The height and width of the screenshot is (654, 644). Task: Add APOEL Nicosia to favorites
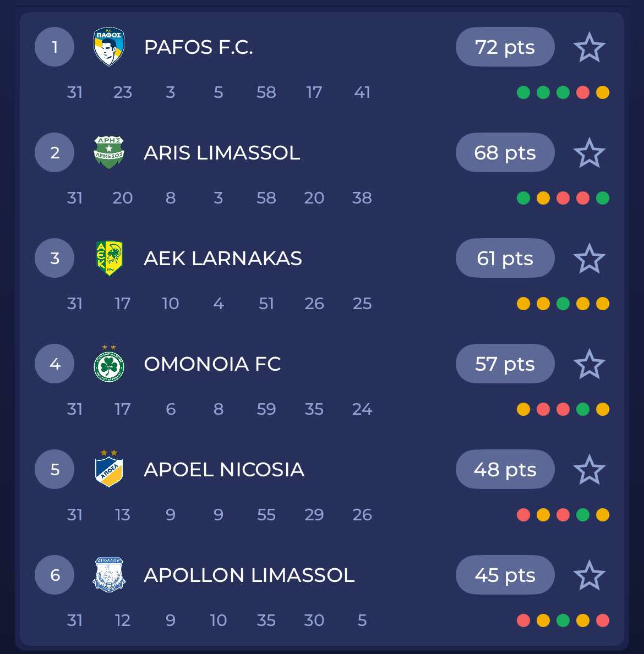pyautogui.click(x=589, y=470)
